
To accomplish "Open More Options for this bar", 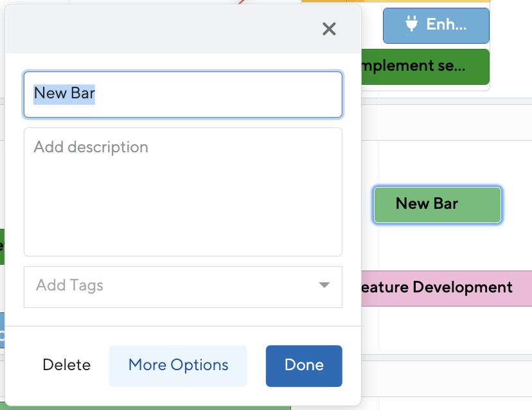I will (178, 366).
